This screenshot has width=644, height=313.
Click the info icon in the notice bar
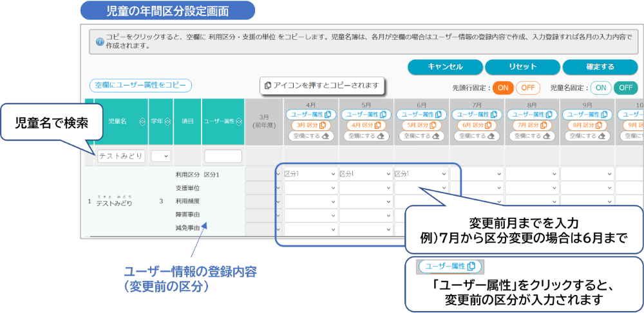pos(99,42)
